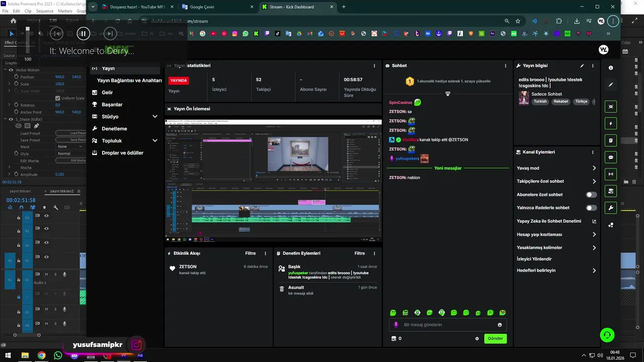Screen dimensions: 644x362
Task: Skip to previous track in media overlay
Action: click(56, 34)
